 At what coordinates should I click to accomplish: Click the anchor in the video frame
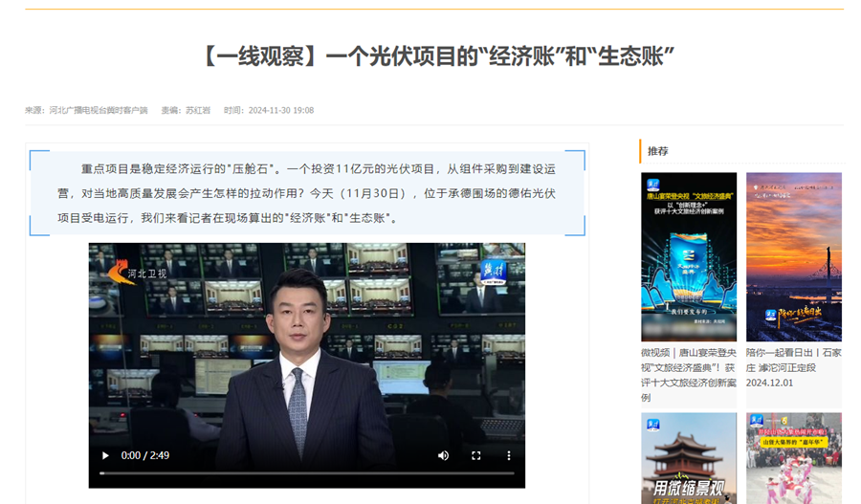(x=306, y=373)
